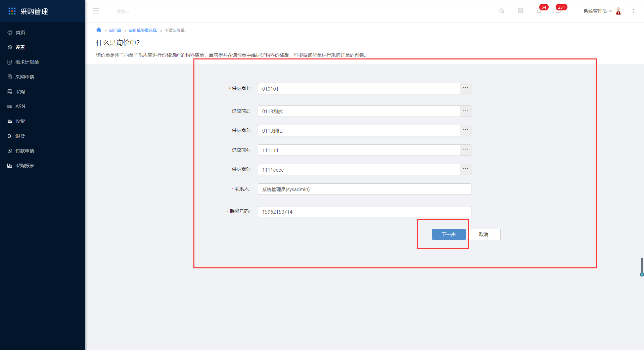This screenshot has height=350, width=644.
Task: Click the 供应商1 input field
Action: [359, 89]
